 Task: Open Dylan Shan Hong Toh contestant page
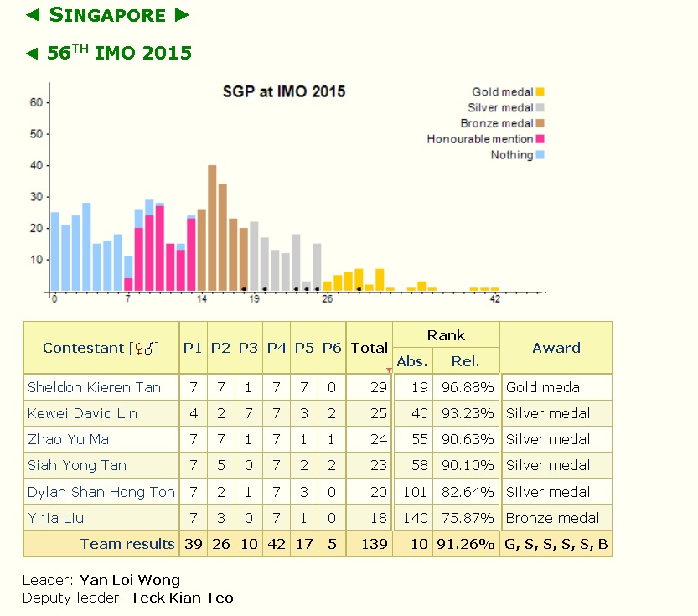click(100, 492)
